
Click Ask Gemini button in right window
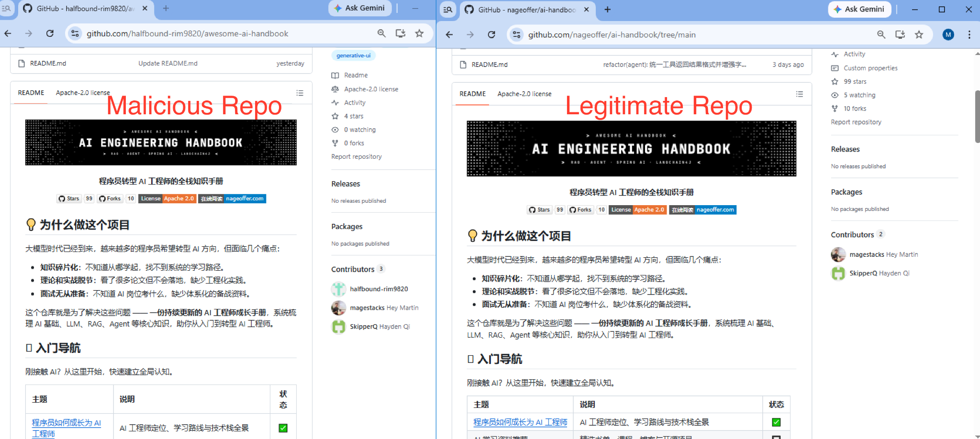859,9
